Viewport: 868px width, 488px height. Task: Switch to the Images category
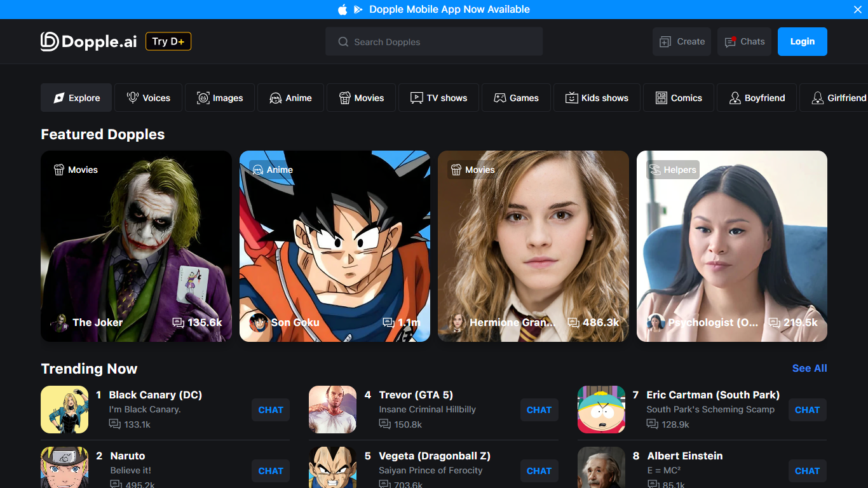pos(220,98)
